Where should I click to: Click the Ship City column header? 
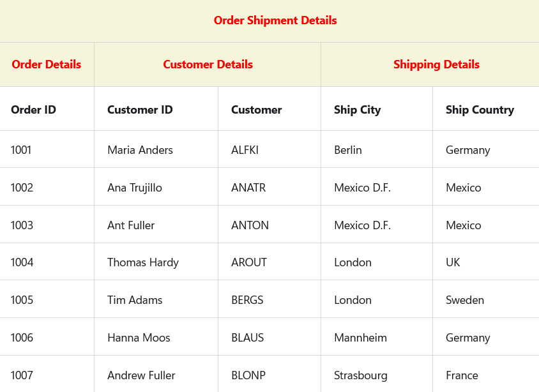[x=357, y=110]
